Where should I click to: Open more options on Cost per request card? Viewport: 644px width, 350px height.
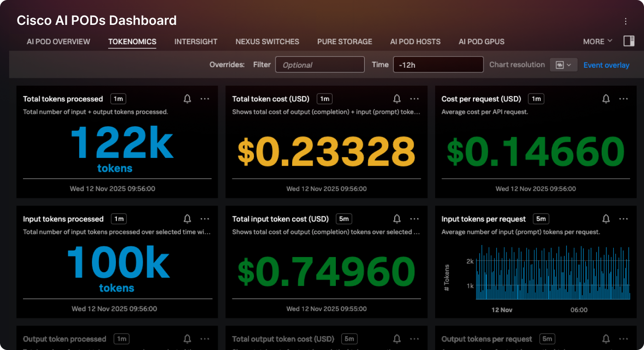623,99
